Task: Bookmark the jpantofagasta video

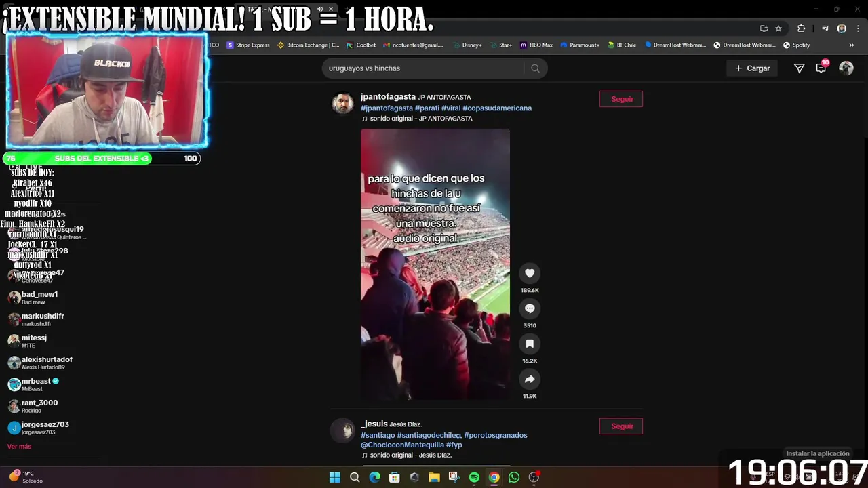Action: click(530, 344)
